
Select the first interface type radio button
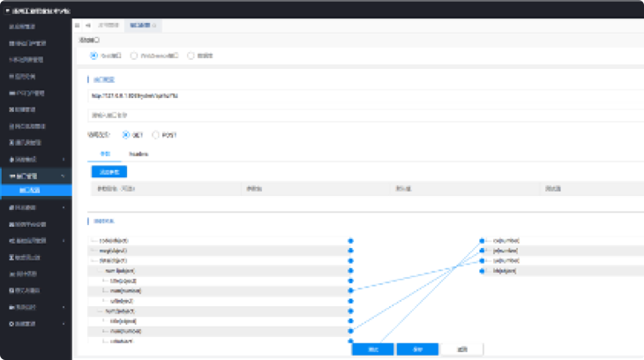(x=95, y=55)
